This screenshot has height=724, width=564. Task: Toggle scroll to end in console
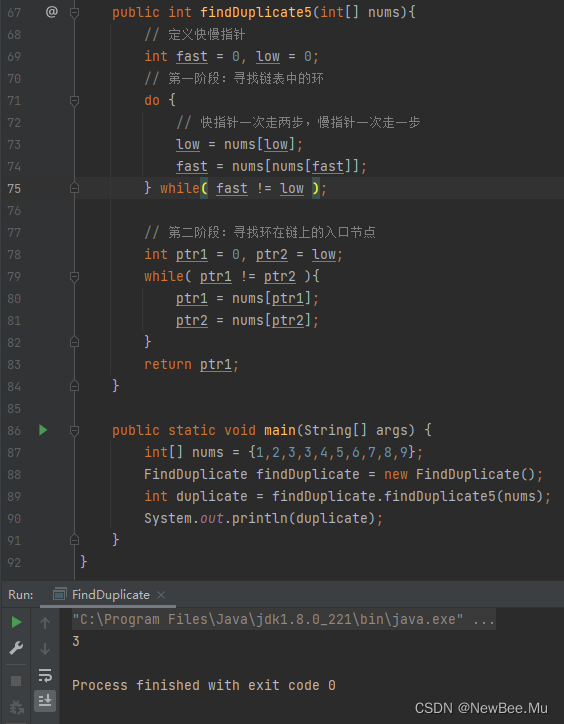tap(45, 701)
